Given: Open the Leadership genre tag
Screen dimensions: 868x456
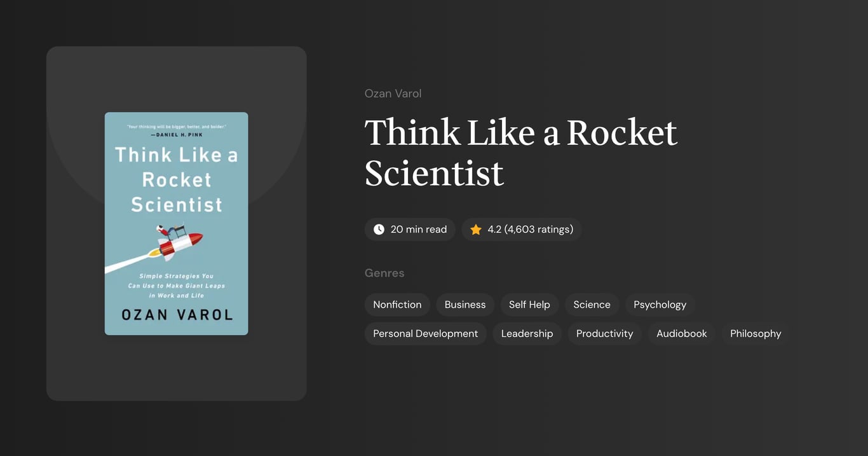Looking at the screenshot, I should [527, 333].
